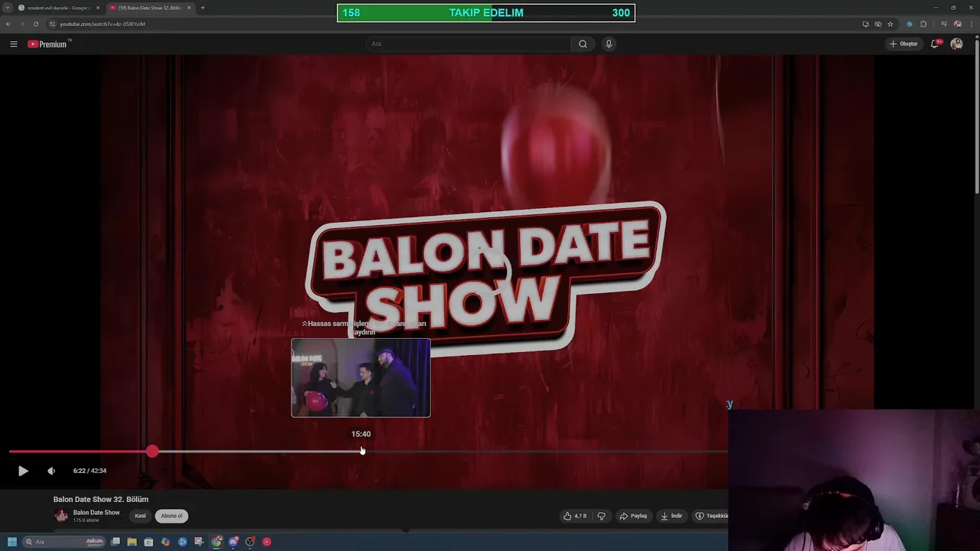Click the search magnifier button
This screenshot has width=980, height=551.
tap(583, 44)
